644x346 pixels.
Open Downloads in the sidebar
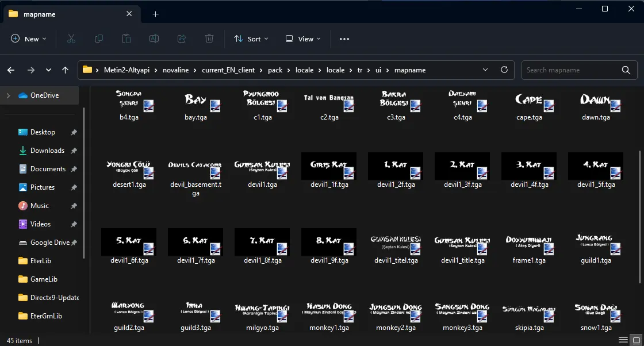pos(47,151)
